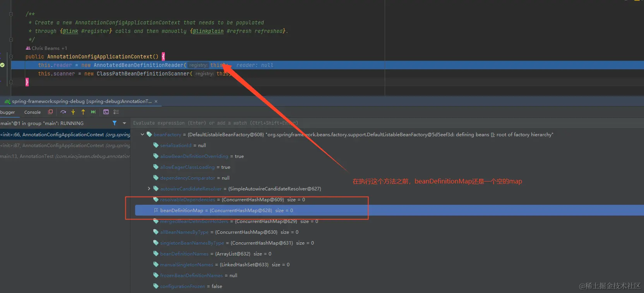
Task: Open the thread selector dropdown arrow
Action: (124, 123)
